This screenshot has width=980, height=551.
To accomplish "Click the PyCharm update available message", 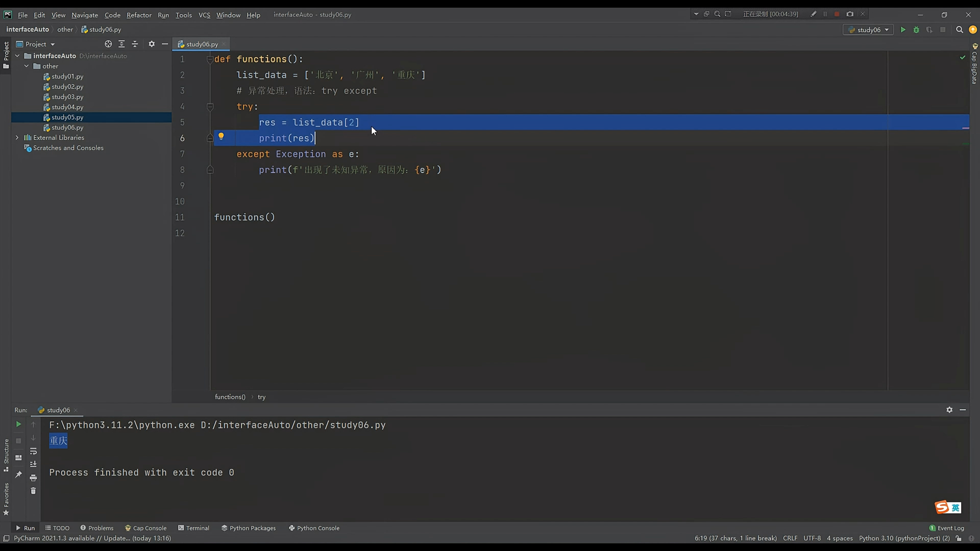I will pos(92,538).
